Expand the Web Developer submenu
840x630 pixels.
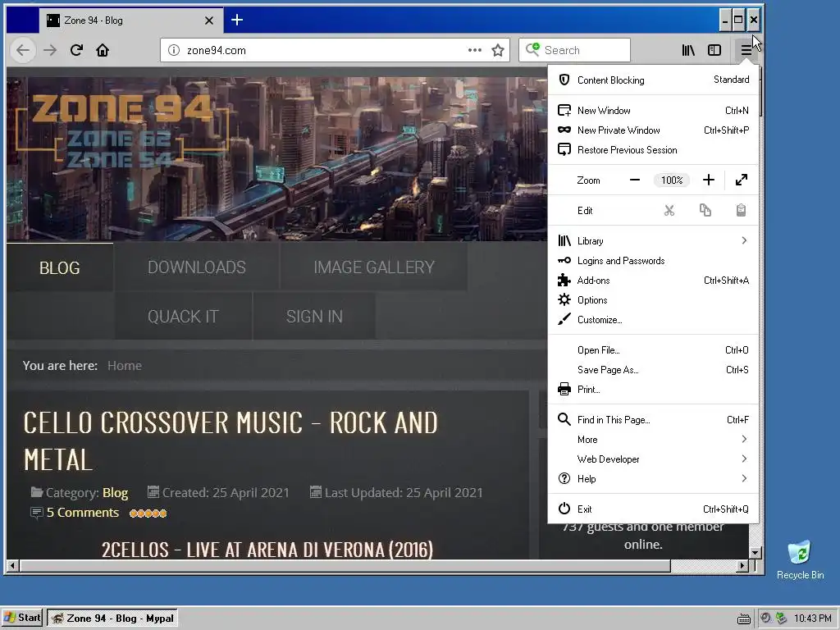pyautogui.click(x=653, y=459)
